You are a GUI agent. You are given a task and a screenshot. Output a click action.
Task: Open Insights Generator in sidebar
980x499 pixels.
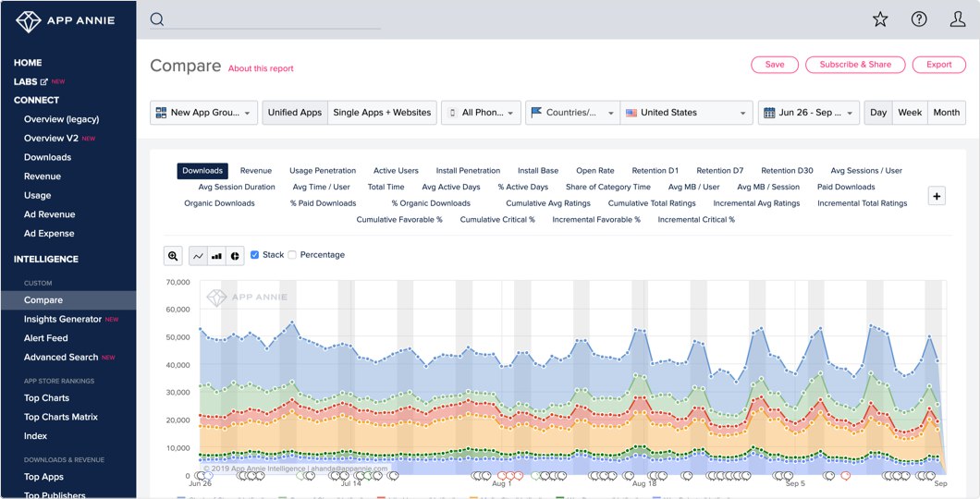[63, 319]
